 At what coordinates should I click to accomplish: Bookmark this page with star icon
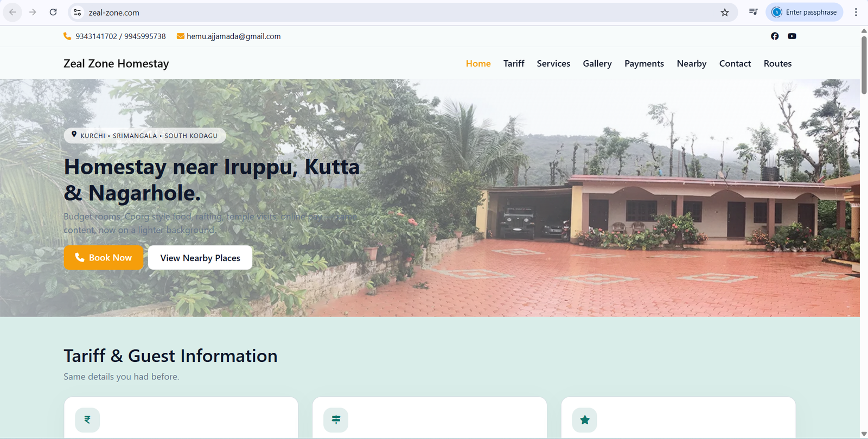tap(725, 12)
